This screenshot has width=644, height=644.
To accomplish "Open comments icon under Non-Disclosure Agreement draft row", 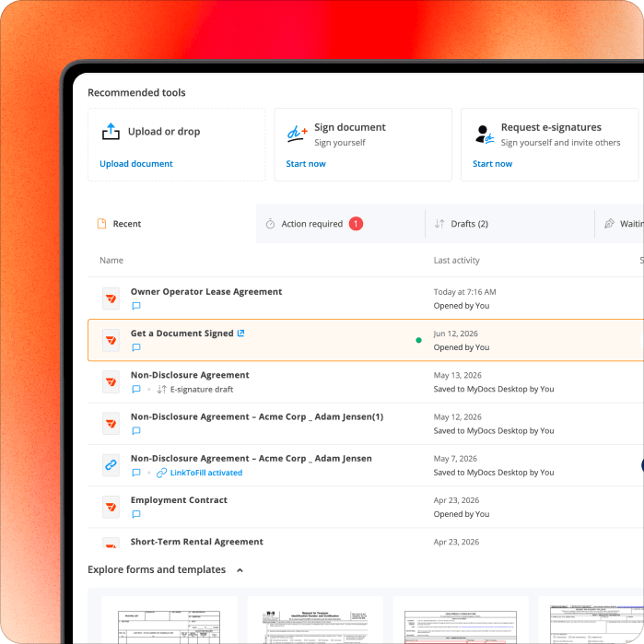I will click(136, 389).
